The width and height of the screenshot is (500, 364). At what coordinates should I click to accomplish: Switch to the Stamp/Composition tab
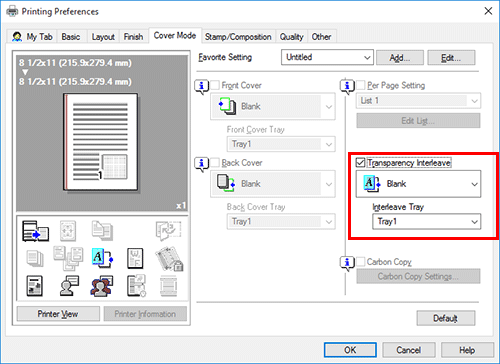[238, 37]
